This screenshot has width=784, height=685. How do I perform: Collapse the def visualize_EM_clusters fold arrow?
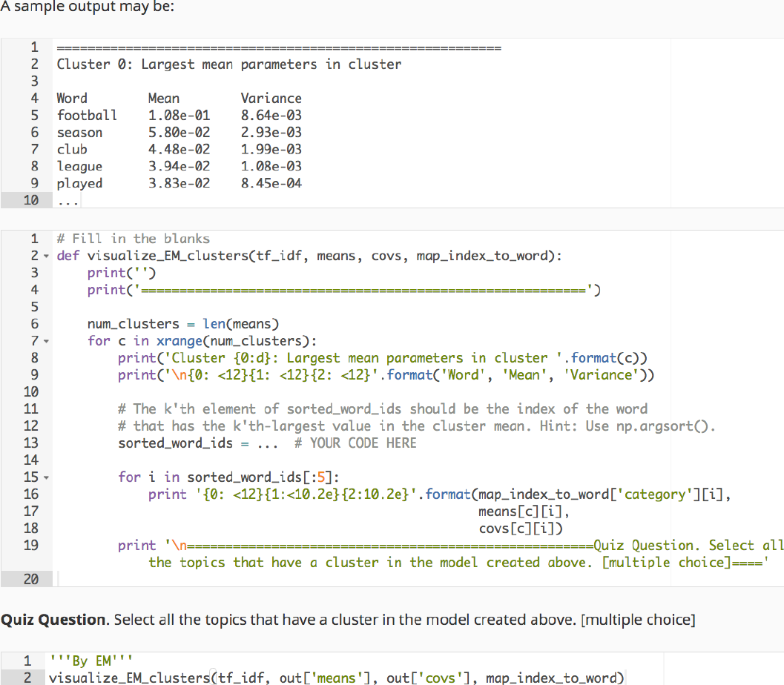pyautogui.click(x=46, y=257)
